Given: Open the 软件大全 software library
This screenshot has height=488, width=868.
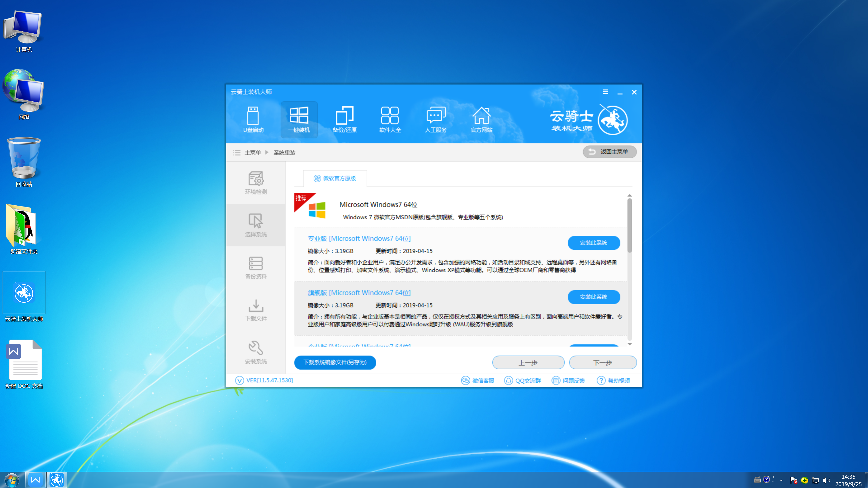Looking at the screenshot, I should tap(390, 120).
